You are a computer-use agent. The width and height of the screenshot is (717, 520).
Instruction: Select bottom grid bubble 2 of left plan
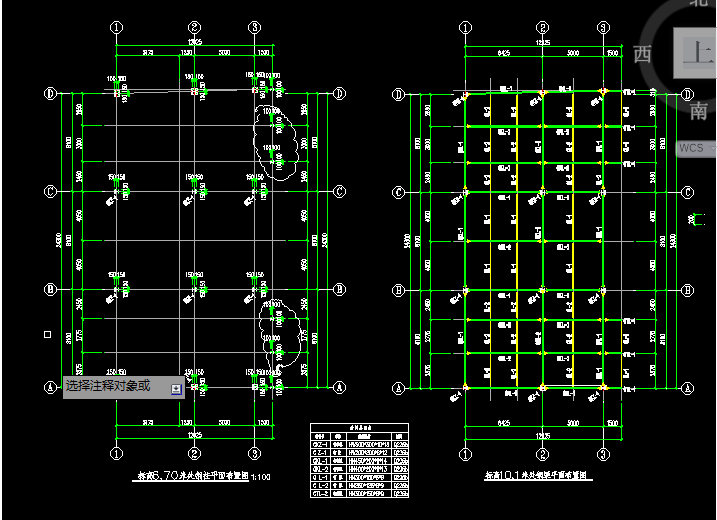(x=194, y=453)
